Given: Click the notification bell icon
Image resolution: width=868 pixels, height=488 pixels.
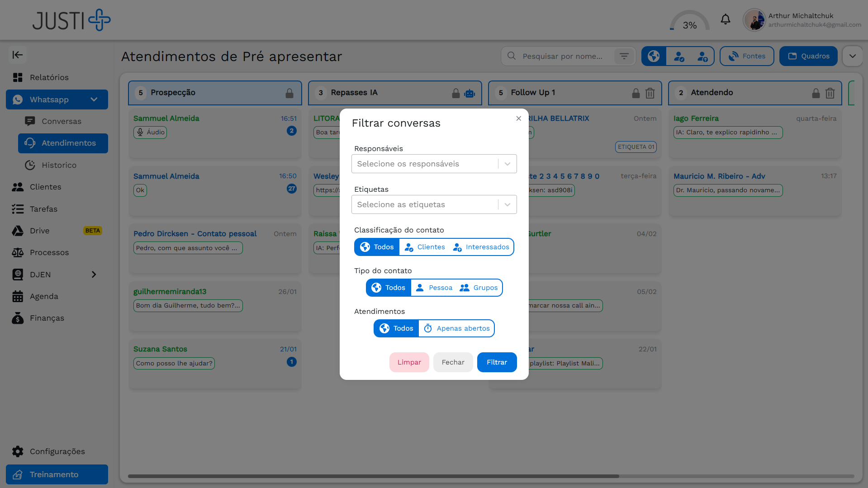Looking at the screenshot, I should pos(726,19).
